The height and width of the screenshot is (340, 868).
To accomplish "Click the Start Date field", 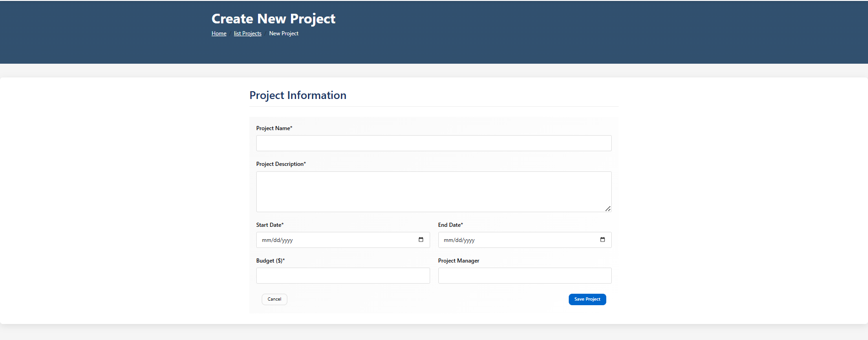I will coord(343,240).
